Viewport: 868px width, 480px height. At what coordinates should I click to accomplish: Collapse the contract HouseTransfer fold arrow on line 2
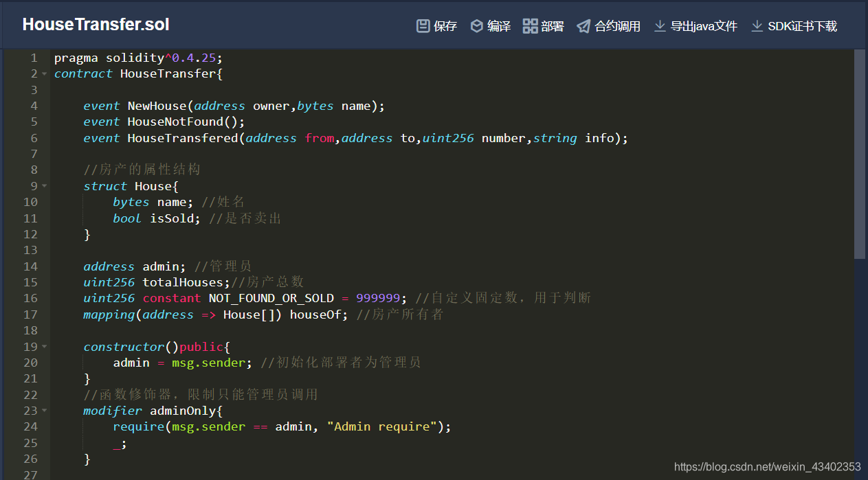point(45,73)
